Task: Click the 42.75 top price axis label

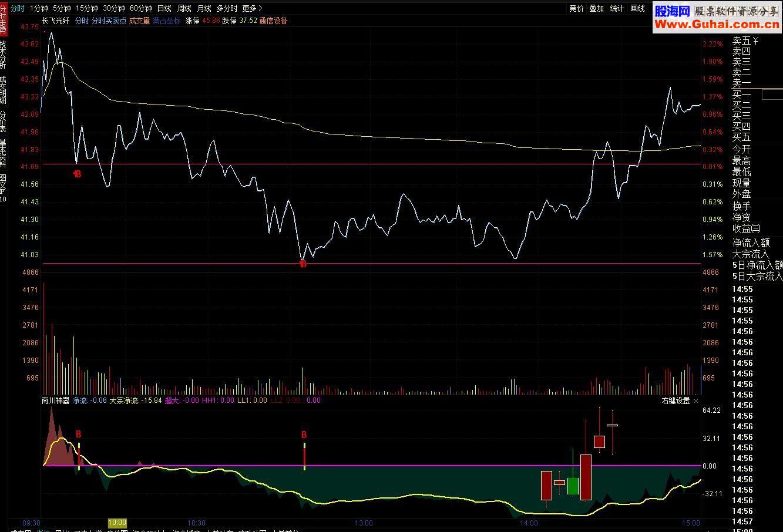Action: (x=29, y=26)
